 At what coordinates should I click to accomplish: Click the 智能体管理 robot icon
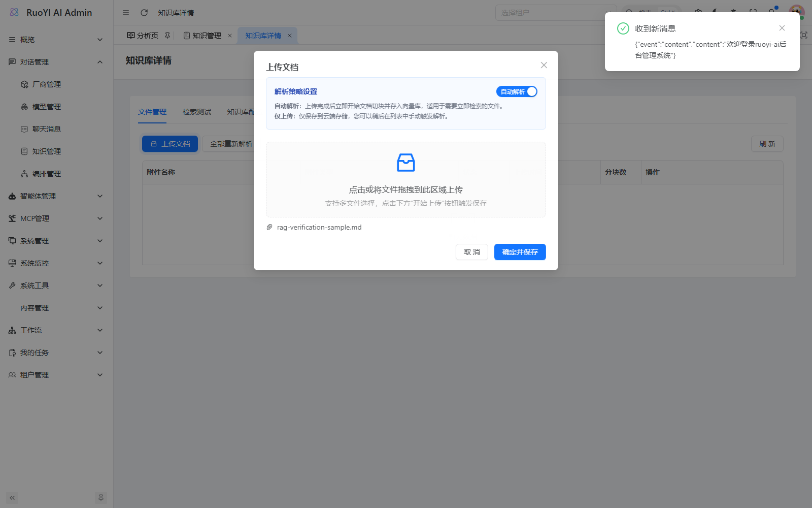12,196
